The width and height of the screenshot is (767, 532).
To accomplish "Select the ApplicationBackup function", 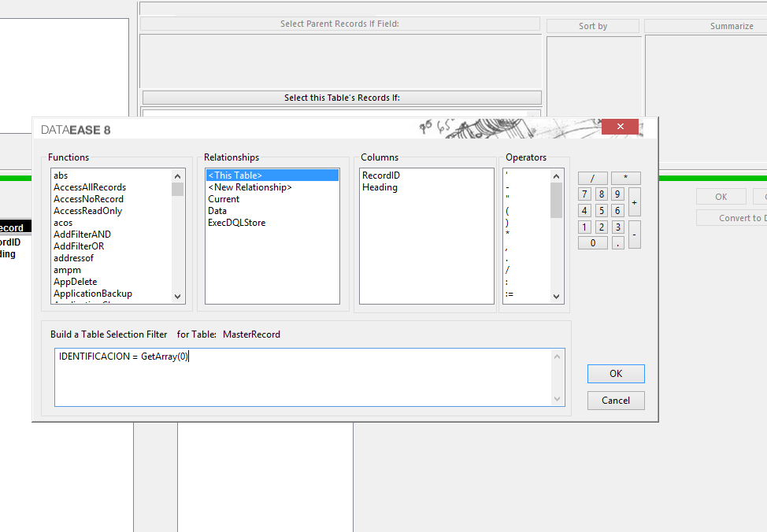I will 93,294.
